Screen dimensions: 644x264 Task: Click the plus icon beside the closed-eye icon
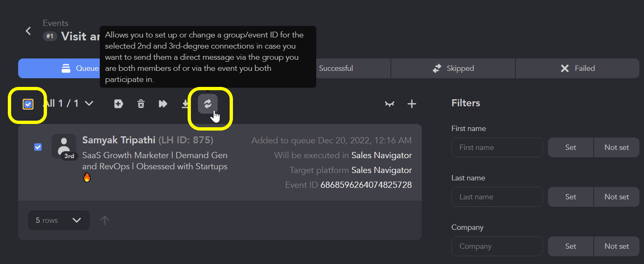point(412,104)
